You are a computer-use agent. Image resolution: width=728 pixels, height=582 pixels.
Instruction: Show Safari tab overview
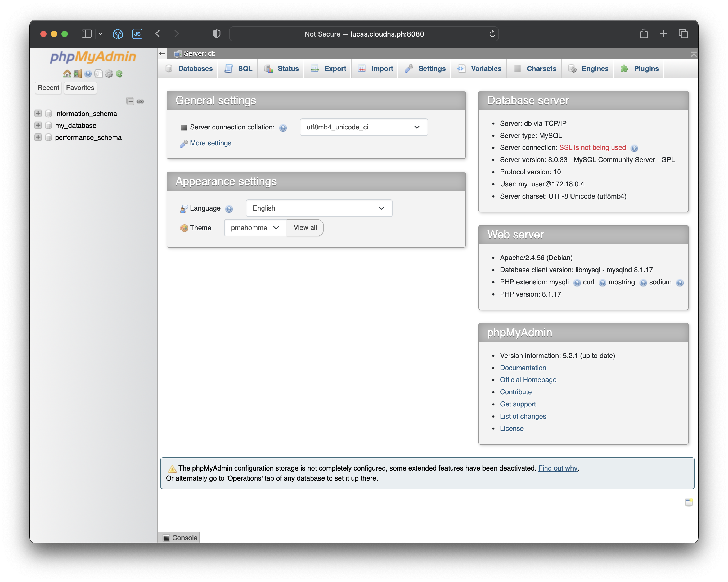(x=683, y=33)
